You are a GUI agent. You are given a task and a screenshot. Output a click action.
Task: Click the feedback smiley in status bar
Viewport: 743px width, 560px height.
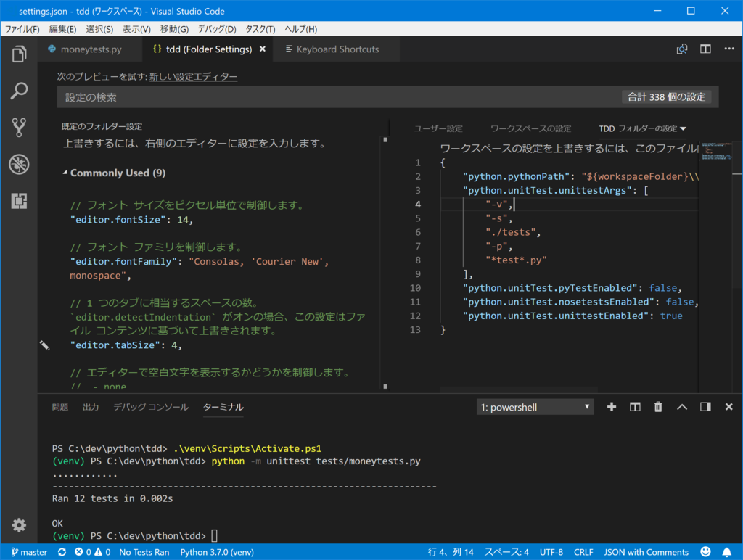tap(705, 552)
